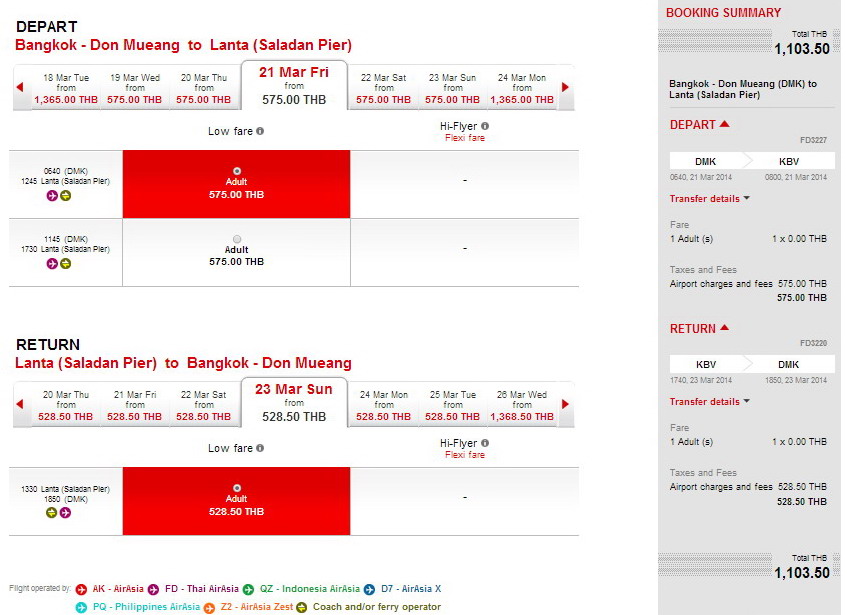Screen dimensions: 847x615
Task: Expand Transfer details under DEPART summary
Action: click(709, 199)
